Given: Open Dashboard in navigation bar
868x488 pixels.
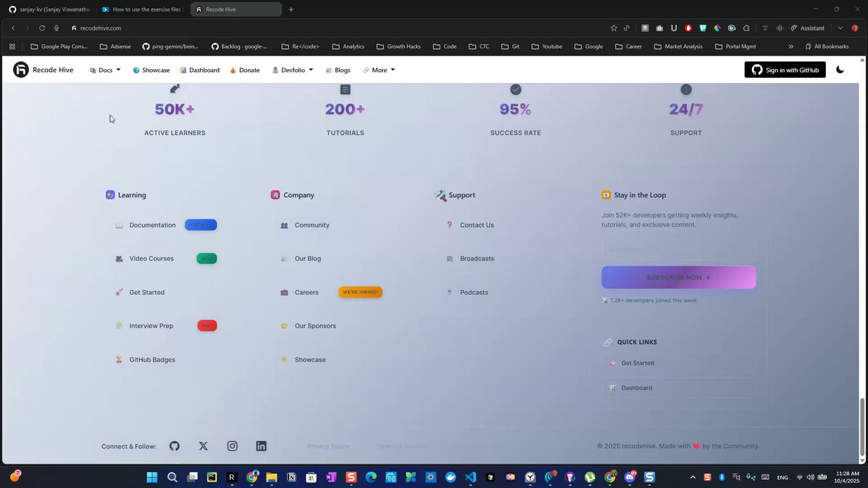Looking at the screenshot, I should pos(199,70).
